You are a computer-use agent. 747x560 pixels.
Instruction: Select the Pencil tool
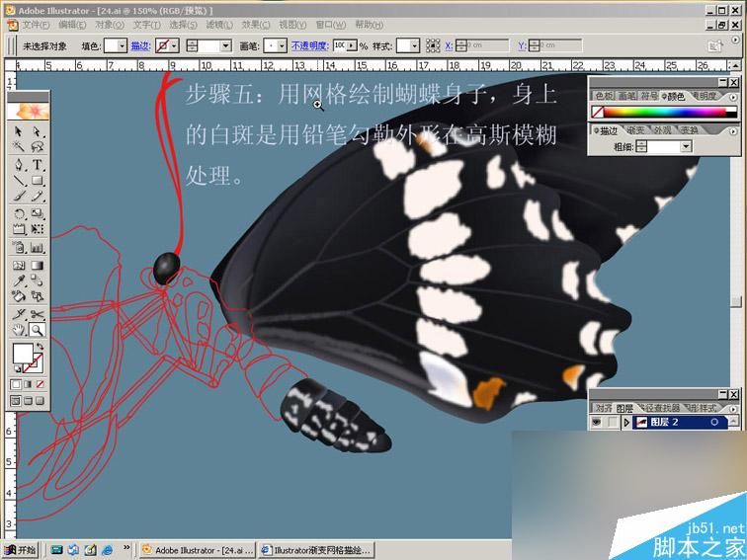38,197
